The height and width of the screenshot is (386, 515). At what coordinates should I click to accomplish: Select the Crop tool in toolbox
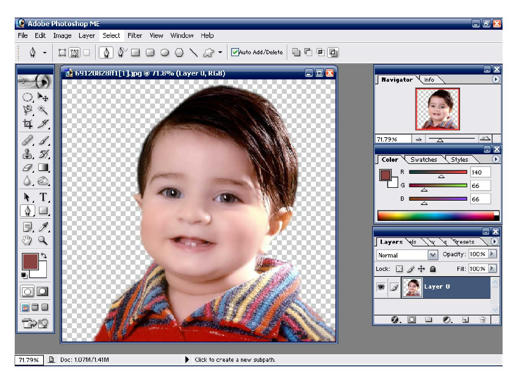tap(27, 124)
